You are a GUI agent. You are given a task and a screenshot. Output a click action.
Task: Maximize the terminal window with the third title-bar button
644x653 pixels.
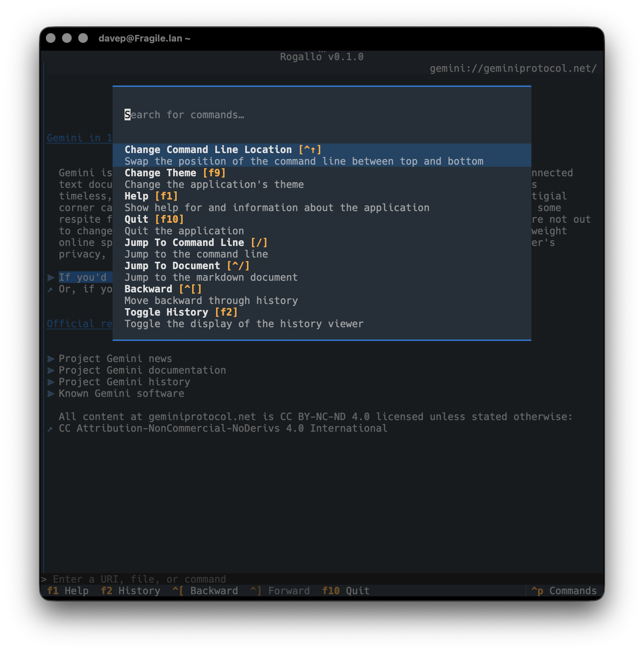point(83,38)
